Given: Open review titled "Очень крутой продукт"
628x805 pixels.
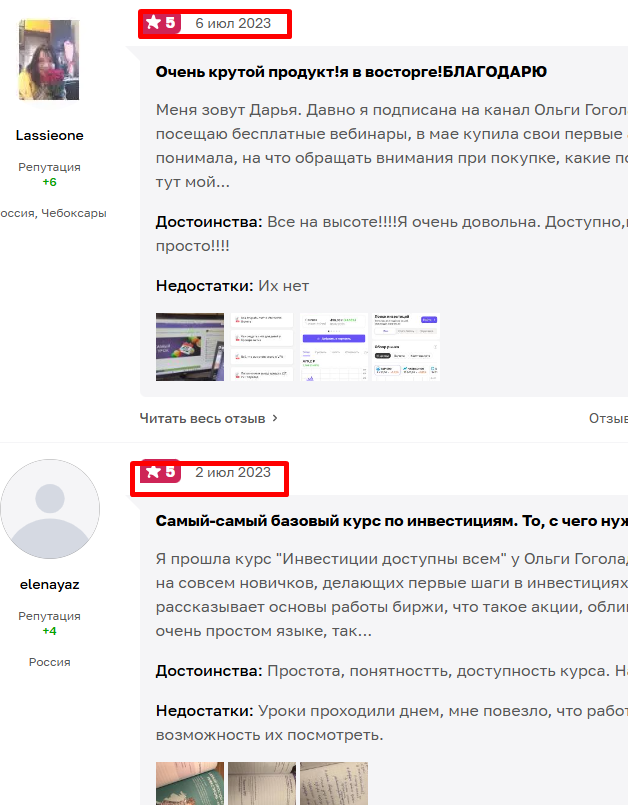Looking at the screenshot, I should 351,72.
